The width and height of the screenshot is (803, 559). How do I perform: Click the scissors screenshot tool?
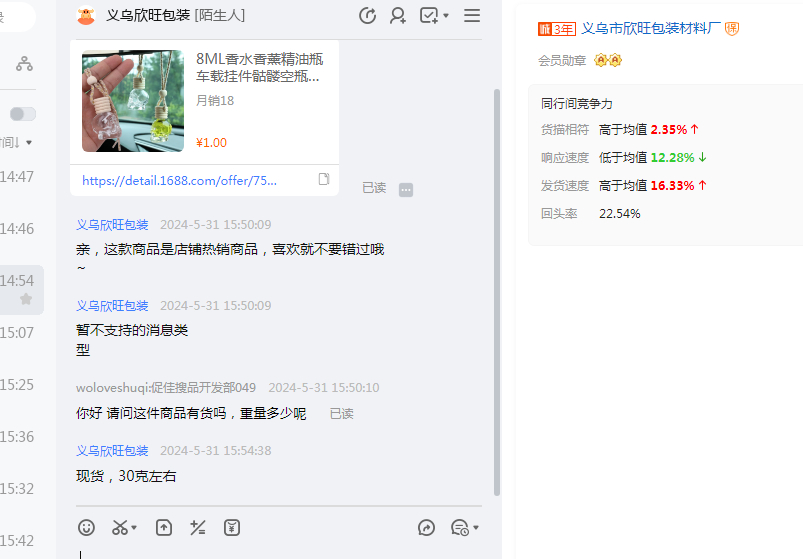point(120,527)
